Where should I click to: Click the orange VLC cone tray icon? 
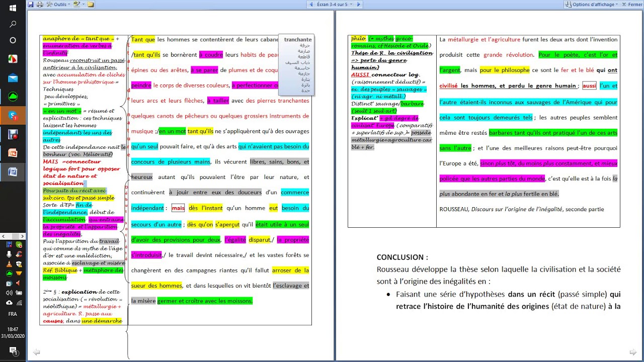click(9, 264)
